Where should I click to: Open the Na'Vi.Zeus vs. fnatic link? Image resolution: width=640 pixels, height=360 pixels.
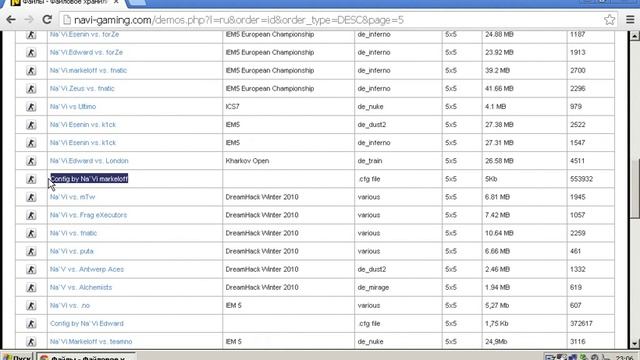(82, 88)
